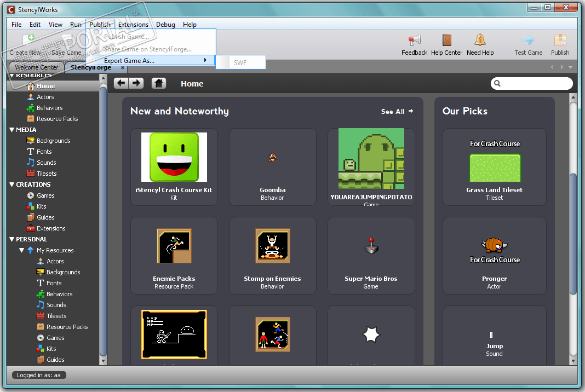Select Home in the sidebar
Screen dimensions: 585x392
(53, 86)
